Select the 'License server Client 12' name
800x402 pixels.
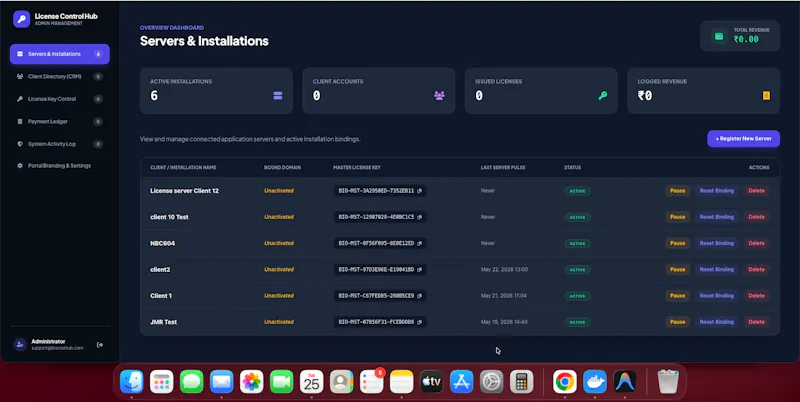184,191
